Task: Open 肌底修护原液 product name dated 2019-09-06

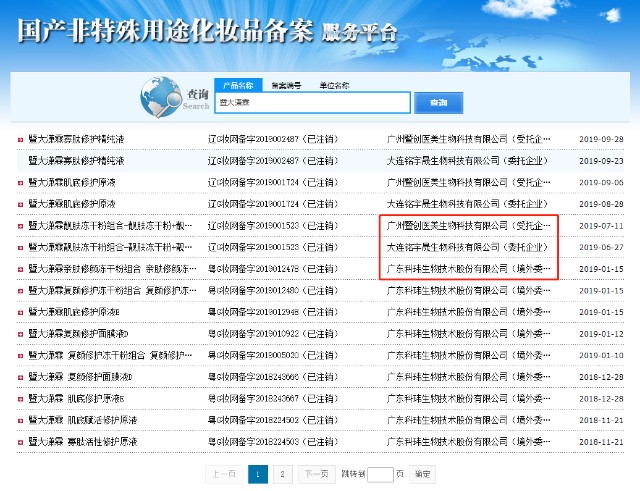Action: click(x=72, y=182)
